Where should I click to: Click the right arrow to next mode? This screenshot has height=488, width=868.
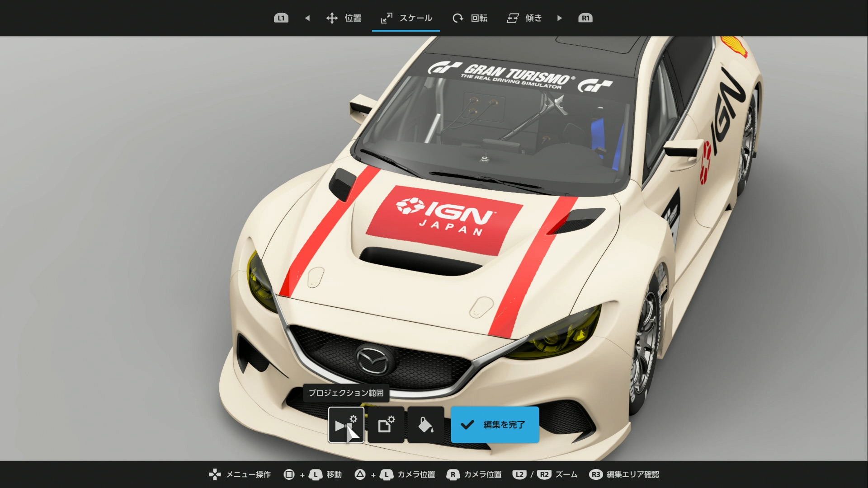[560, 18]
